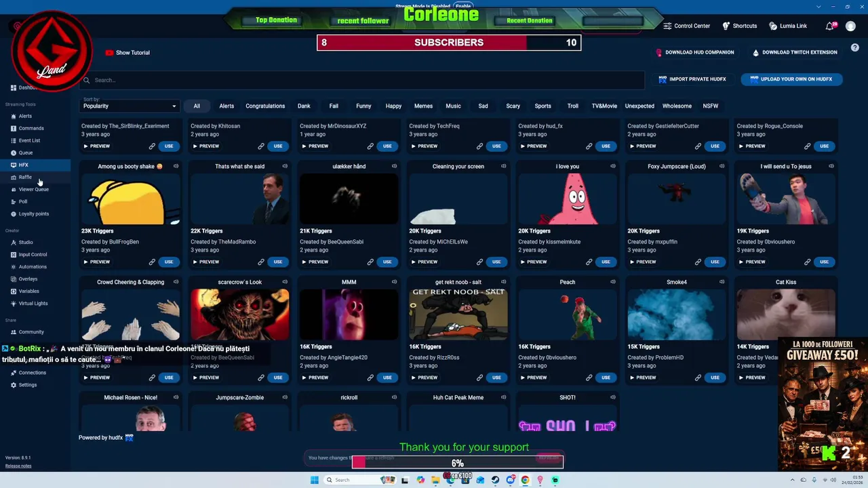Select the Congratulations category filter
Viewport: 868px width, 488px height.
(x=265, y=106)
